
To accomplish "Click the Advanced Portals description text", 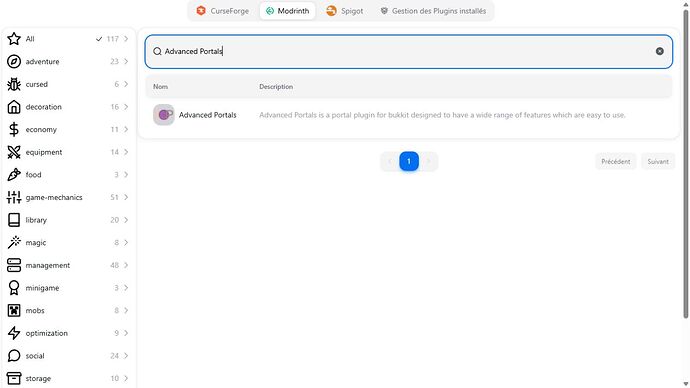I will [442, 115].
